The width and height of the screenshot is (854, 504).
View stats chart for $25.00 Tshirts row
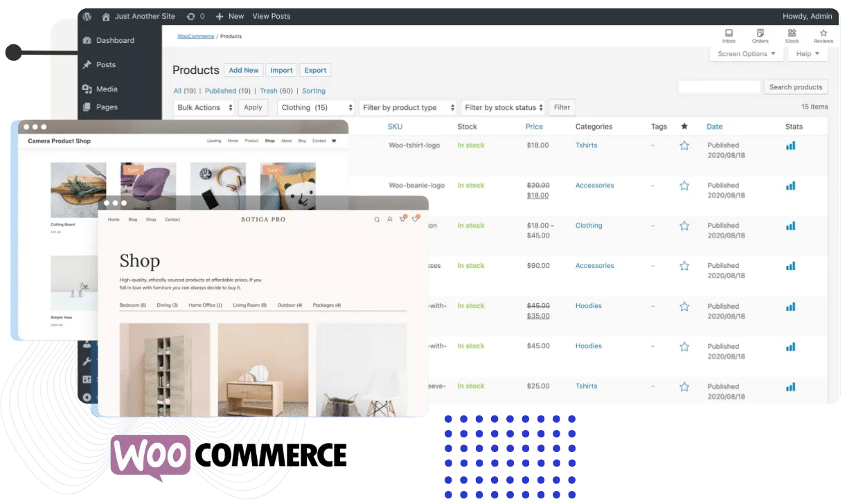point(790,386)
